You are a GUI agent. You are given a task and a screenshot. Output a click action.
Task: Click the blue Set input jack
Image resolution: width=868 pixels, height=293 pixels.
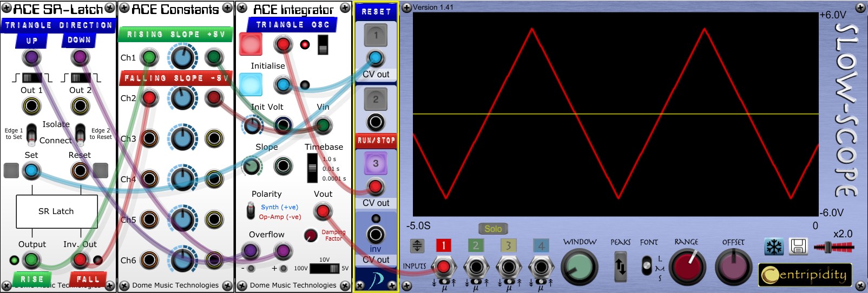click(x=31, y=171)
